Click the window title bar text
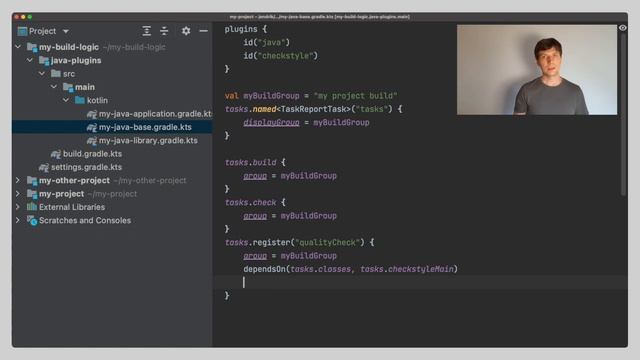This screenshot has height=360, width=640. pyautogui.click(x=320, y=17)
